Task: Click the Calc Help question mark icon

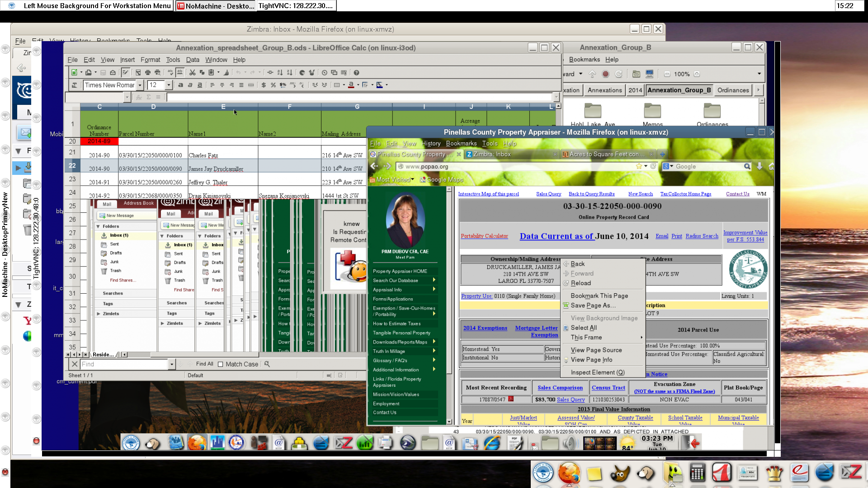Action: [356, 72]
